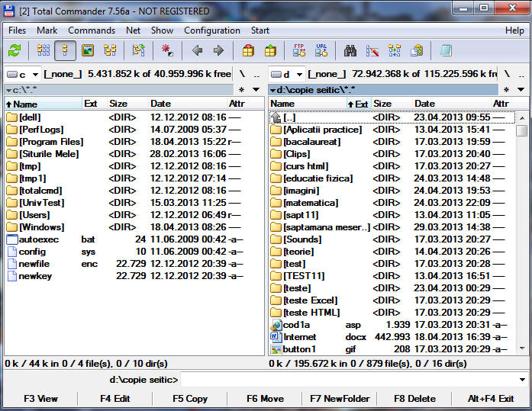Toggle Full details view mode button
The image size is (532, 411).
click(66, 51)
